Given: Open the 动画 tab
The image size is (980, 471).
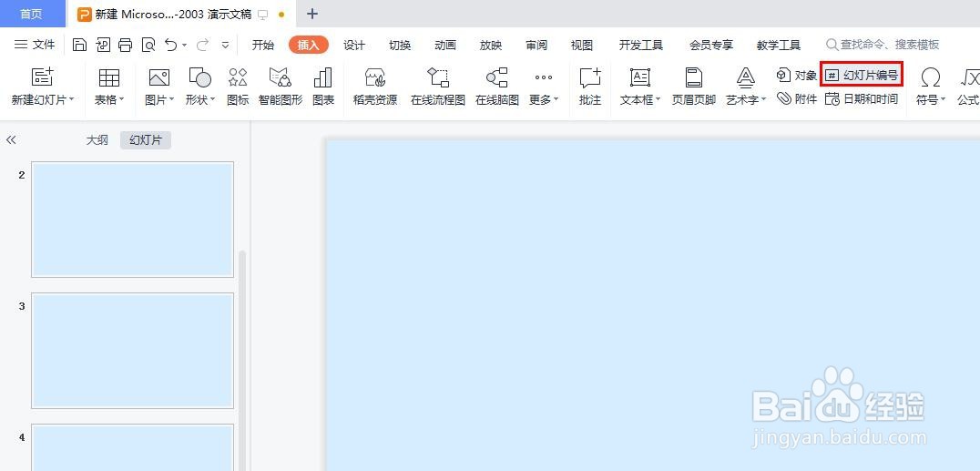Looking at the screenshot, I should (445, 45).
